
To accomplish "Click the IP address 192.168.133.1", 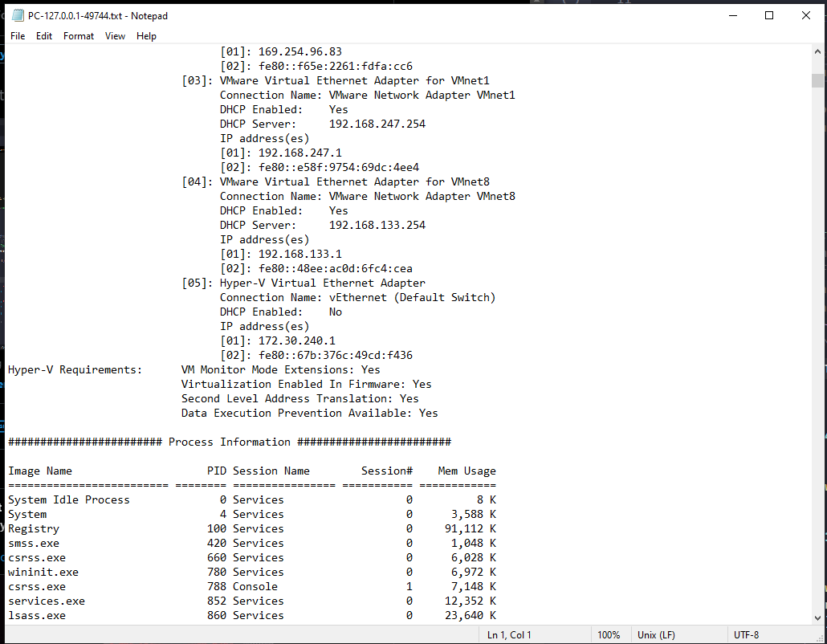I will pos(300,254).
